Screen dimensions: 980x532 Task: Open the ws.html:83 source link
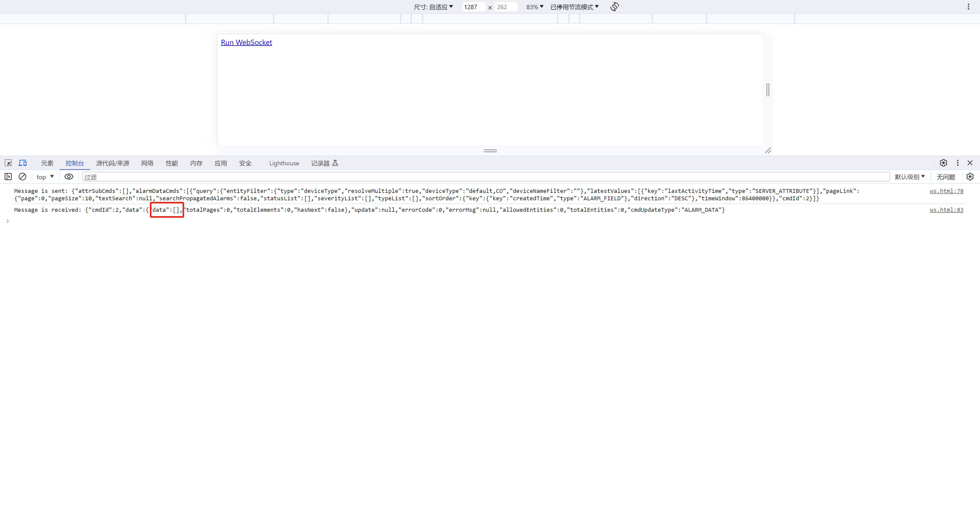pos(947,209)
